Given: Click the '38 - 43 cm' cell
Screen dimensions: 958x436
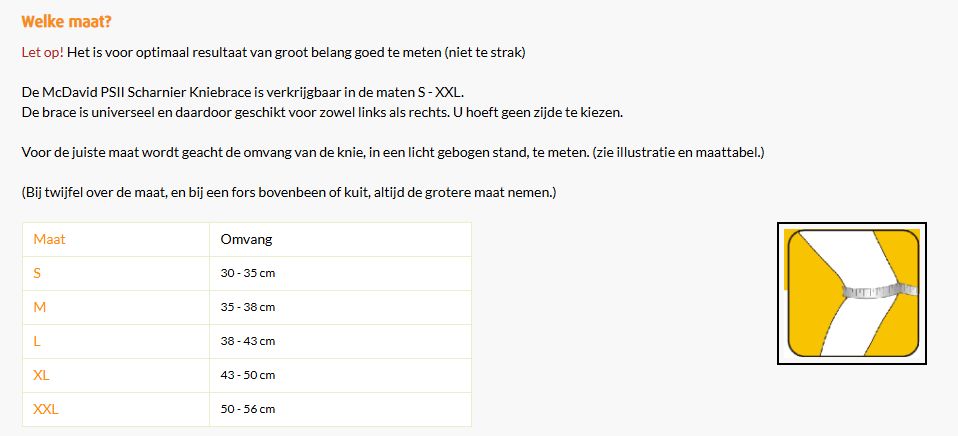Looking at the screenshot, I should pyautogui.click(x=248, y=341).
